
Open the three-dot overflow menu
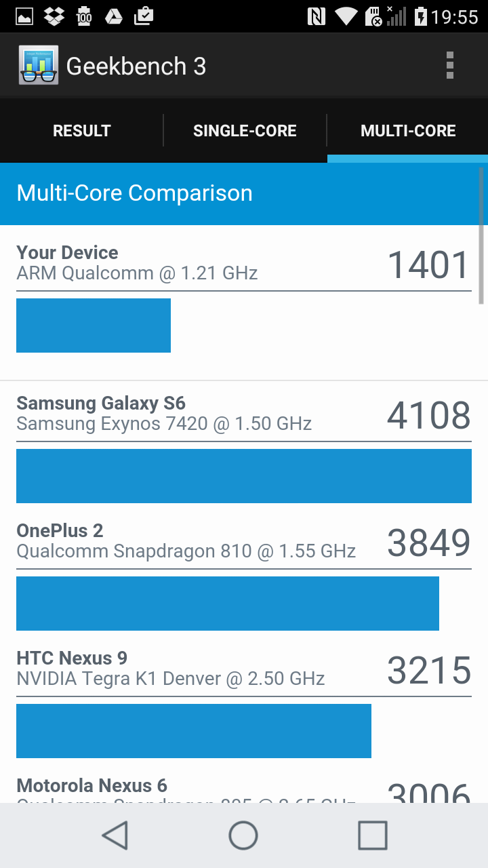[x=449, y=66]
